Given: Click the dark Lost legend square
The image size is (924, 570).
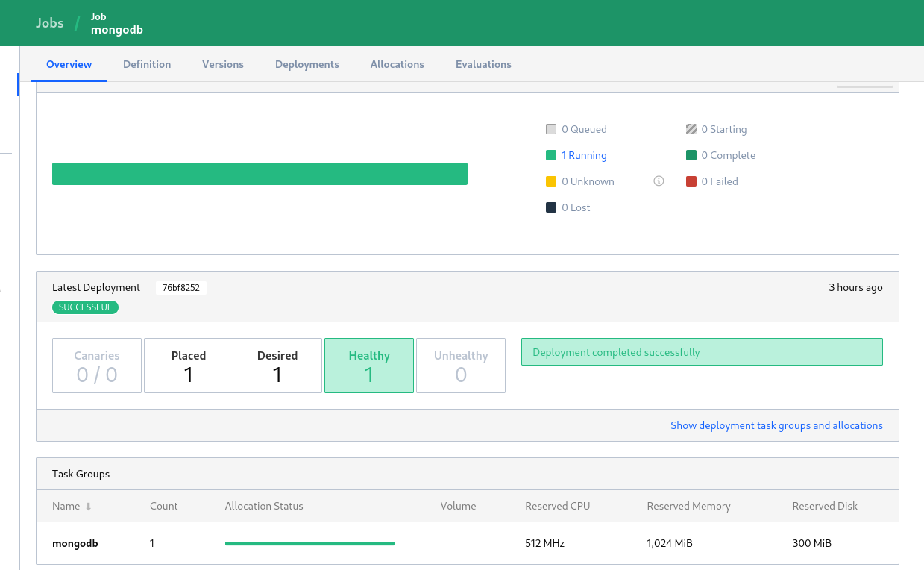Looking at the screenshot, I should 551,207.
